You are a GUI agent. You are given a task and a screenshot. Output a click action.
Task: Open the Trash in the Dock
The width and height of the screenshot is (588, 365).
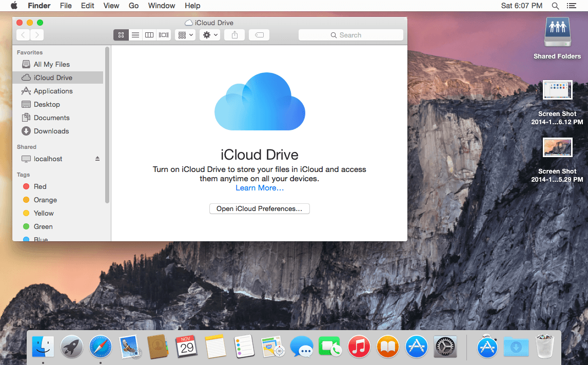[x=544, y=346]
